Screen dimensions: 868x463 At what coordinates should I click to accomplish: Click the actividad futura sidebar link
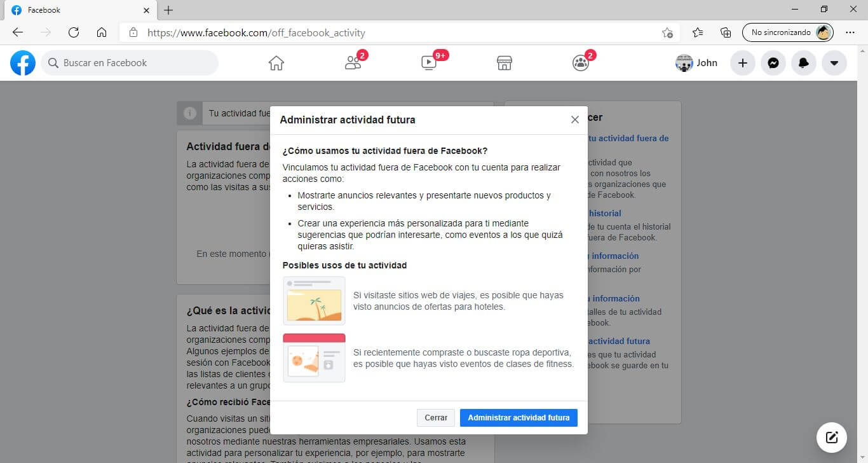(618, 341)
